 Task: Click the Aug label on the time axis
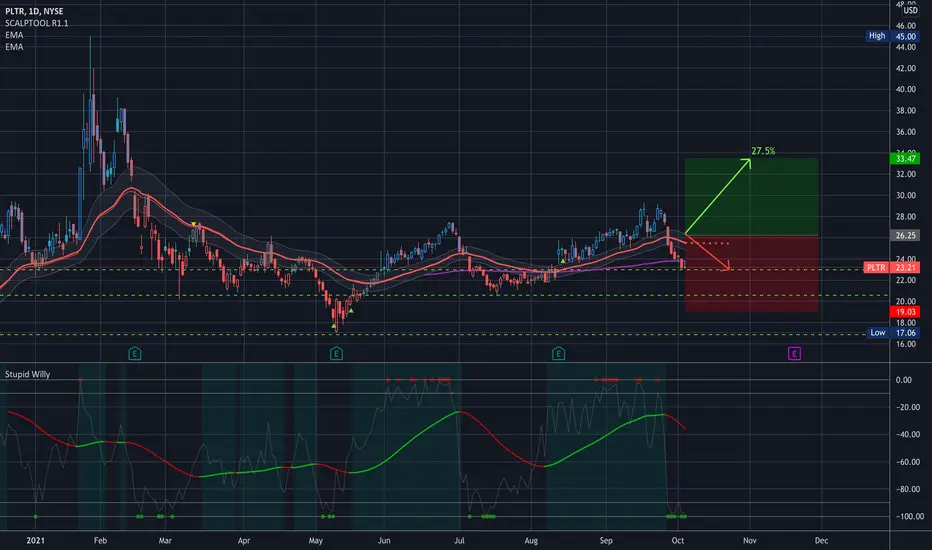point(531,540)
